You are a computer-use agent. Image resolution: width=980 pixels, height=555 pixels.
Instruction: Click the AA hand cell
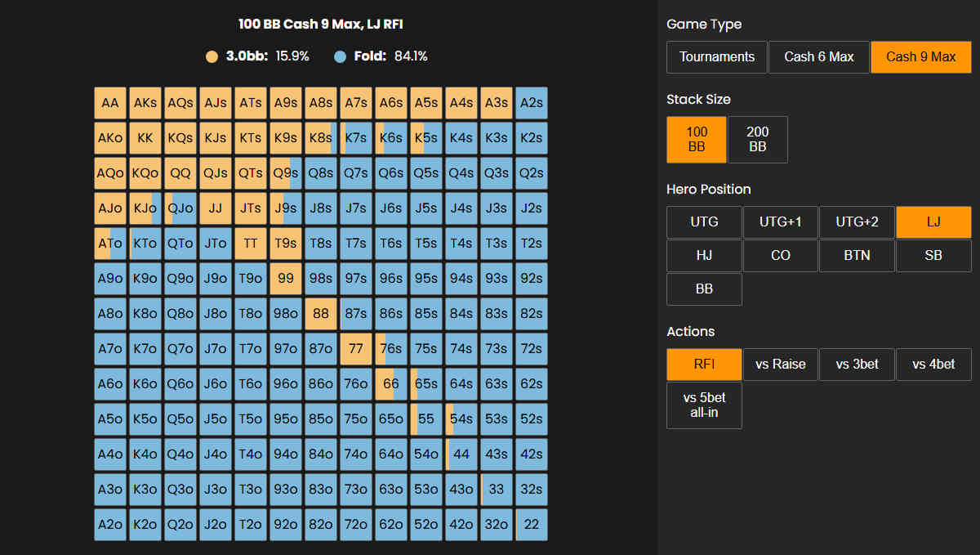click(x=110, y=103)
